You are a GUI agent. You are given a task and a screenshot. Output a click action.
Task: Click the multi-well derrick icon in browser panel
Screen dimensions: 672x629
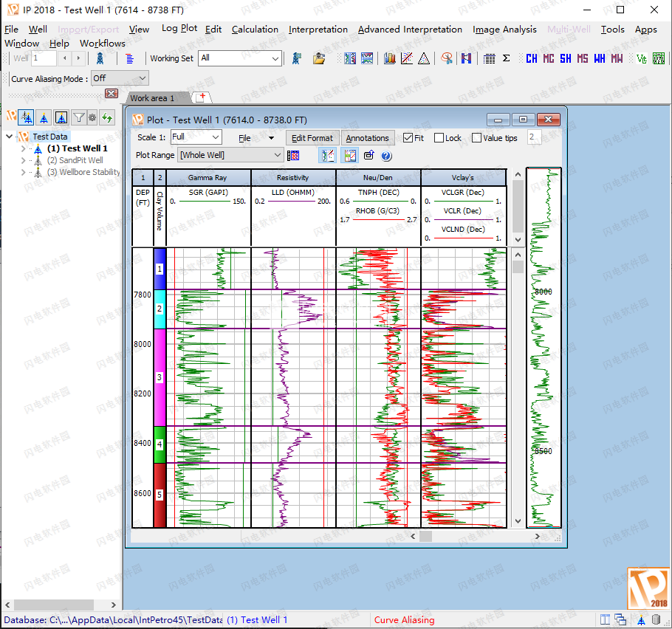click(27, 117)
